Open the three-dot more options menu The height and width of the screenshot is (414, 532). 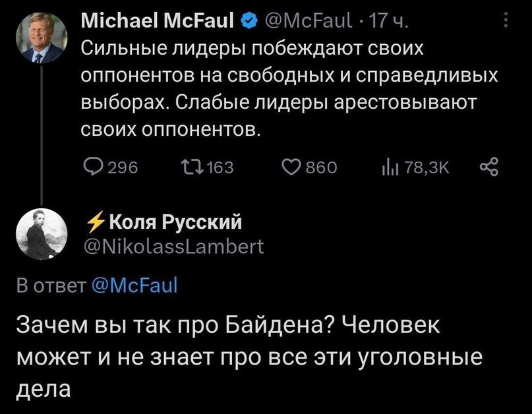[506, 20]
